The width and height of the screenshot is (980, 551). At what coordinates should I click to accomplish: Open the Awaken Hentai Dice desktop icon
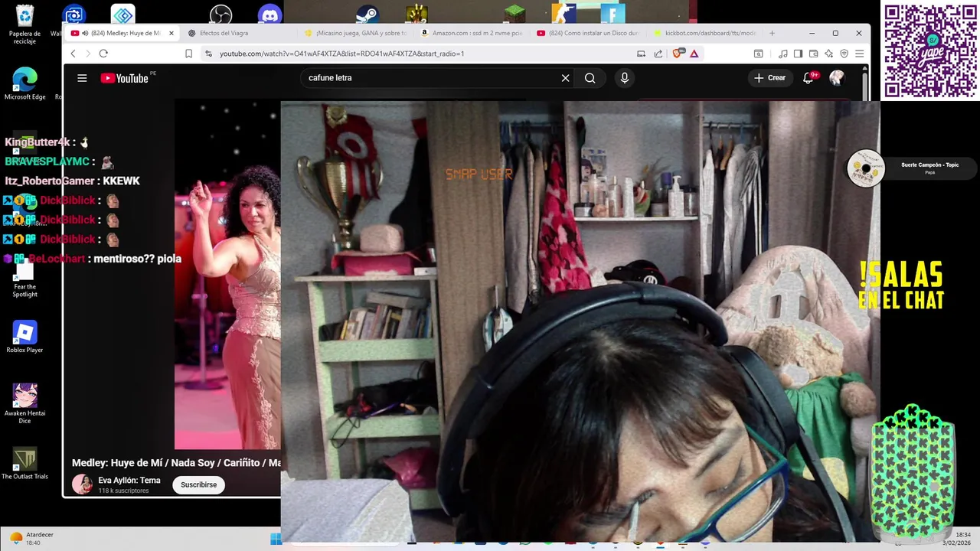point(24,405)
